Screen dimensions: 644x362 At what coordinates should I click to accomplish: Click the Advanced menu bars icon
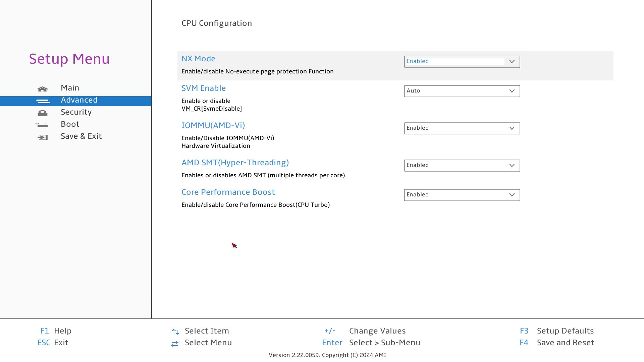(x=43, y=101)
